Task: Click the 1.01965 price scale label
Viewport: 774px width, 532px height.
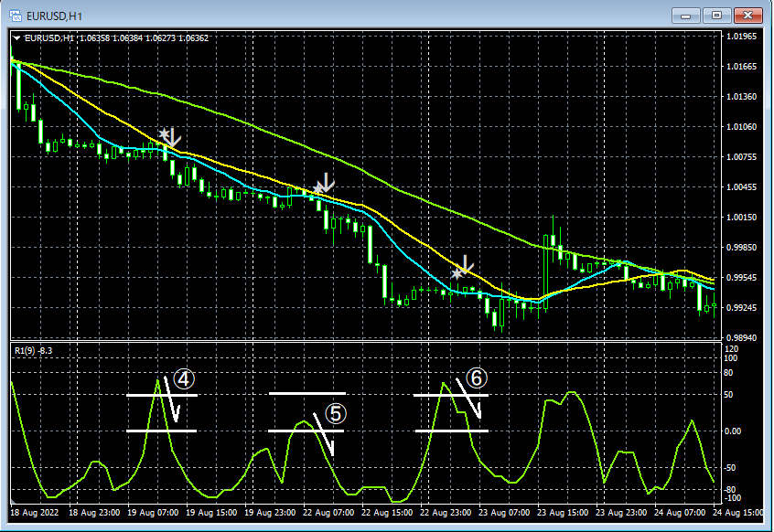Action: (741, 37)
